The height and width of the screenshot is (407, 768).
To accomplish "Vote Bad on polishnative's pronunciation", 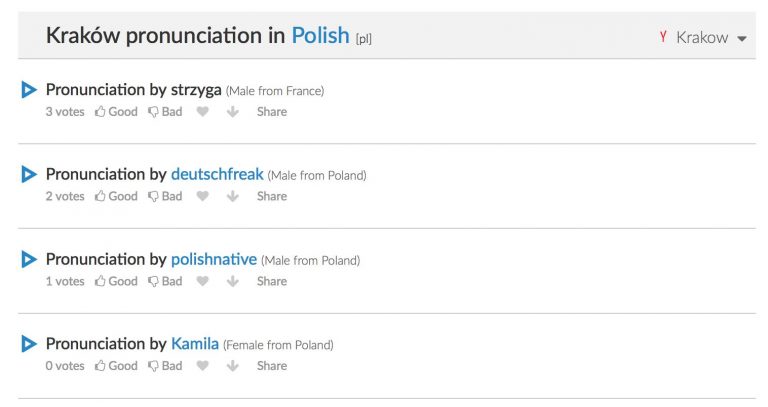I will click(165, 282).
